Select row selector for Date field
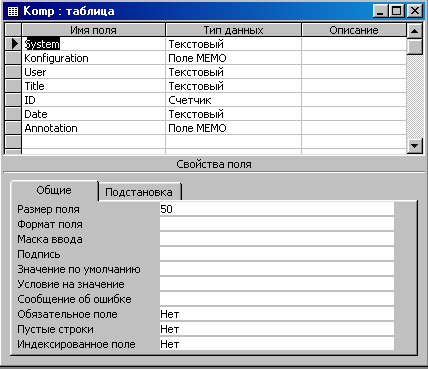The height and width of the screenshot is (369, 428). tap(13, 114)
